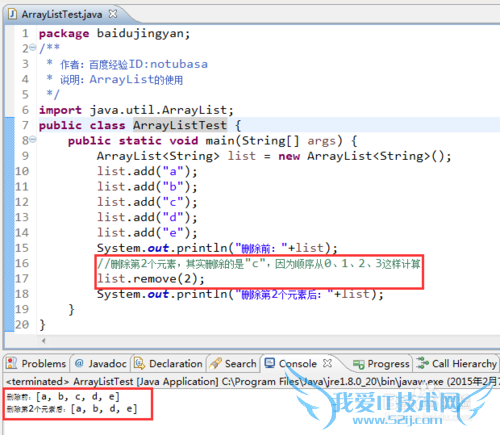Click the highlighted ArrayListTest class name
The width and height of the screenshot is (500, 435).
coord(180,125)
